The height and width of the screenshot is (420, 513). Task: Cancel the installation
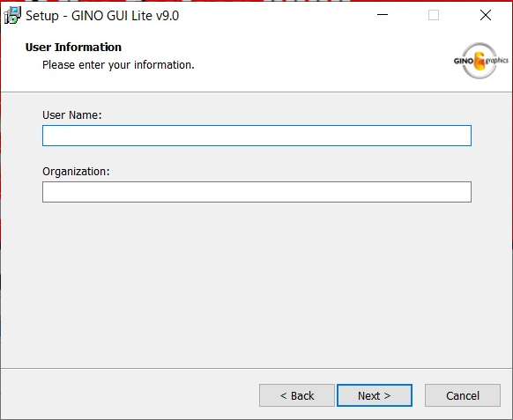click(x=463, y=395)
